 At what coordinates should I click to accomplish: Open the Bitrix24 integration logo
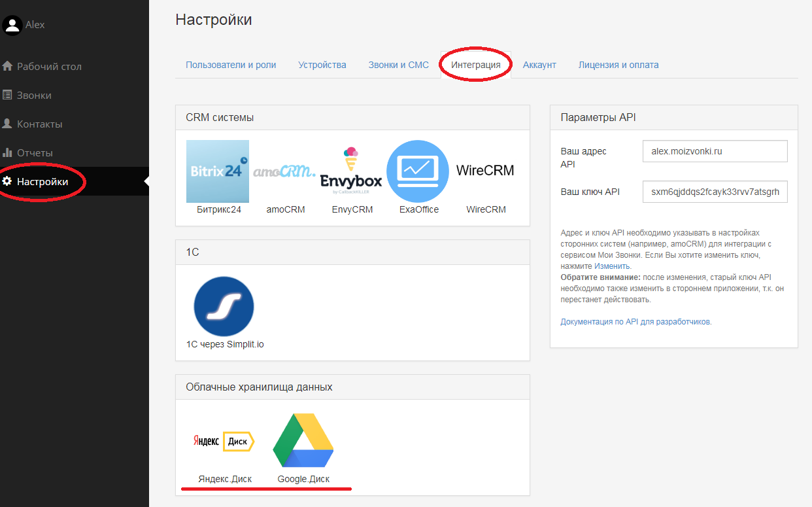[x=218, y=171]
